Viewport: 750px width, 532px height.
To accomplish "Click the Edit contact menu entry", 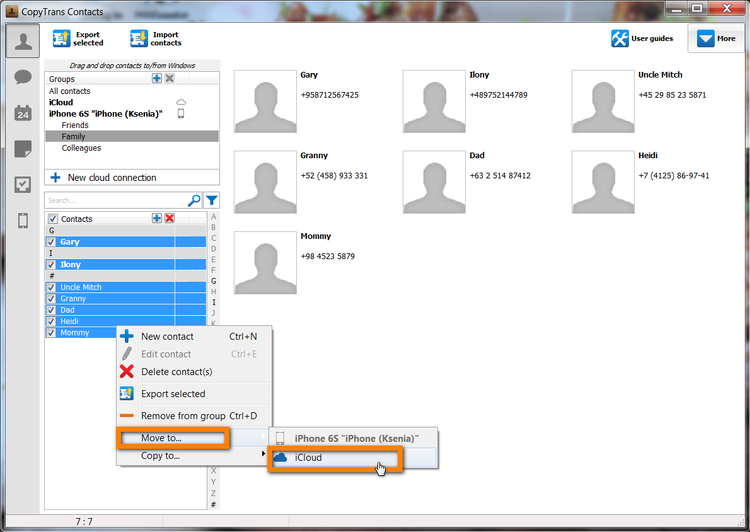I will click(194, 354).
